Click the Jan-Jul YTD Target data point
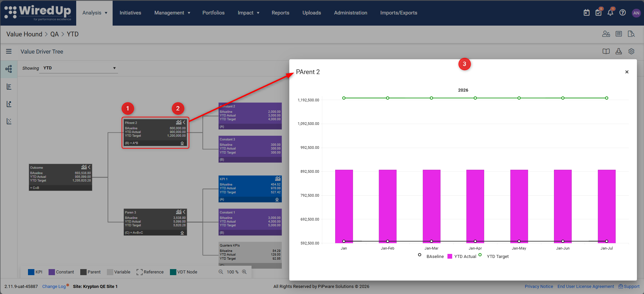Viewport: 644px width, 294px height. (607, 98)
